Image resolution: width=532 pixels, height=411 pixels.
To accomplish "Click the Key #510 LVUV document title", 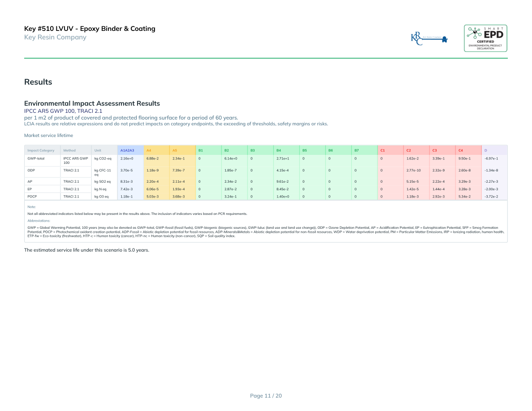I will [90, 29].
